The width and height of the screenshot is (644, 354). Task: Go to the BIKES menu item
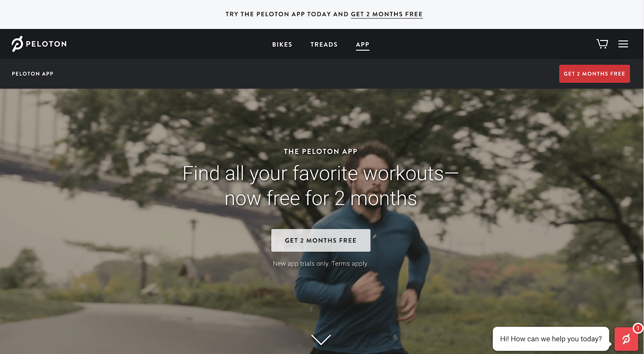pyautogui.click(x=282, y=44)
